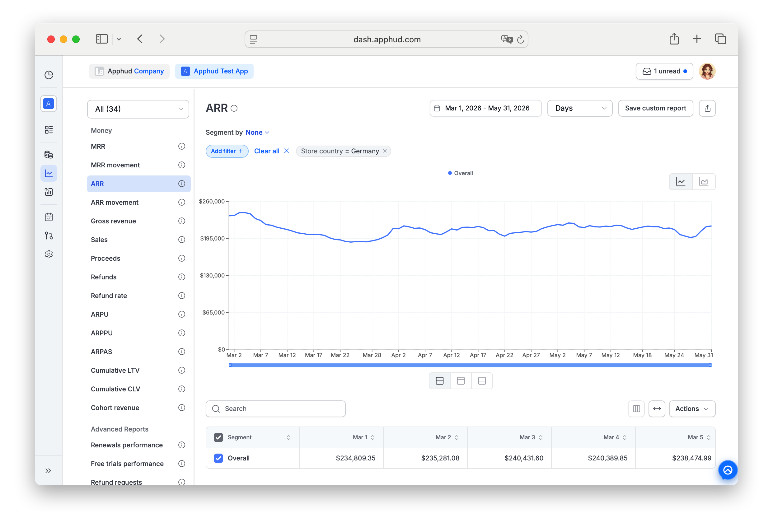Screen dimensions: 773x532
Task: Open the Actions dropdown
Action: [692, 409]
